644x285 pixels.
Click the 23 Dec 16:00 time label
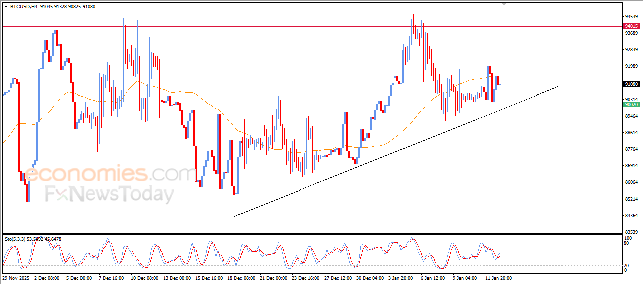(x=306, y=278)
